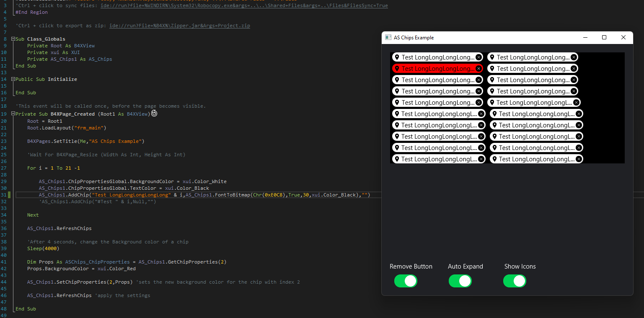
Task: Collapse the B4XPage_Created sub block
Action: (13, 114)
